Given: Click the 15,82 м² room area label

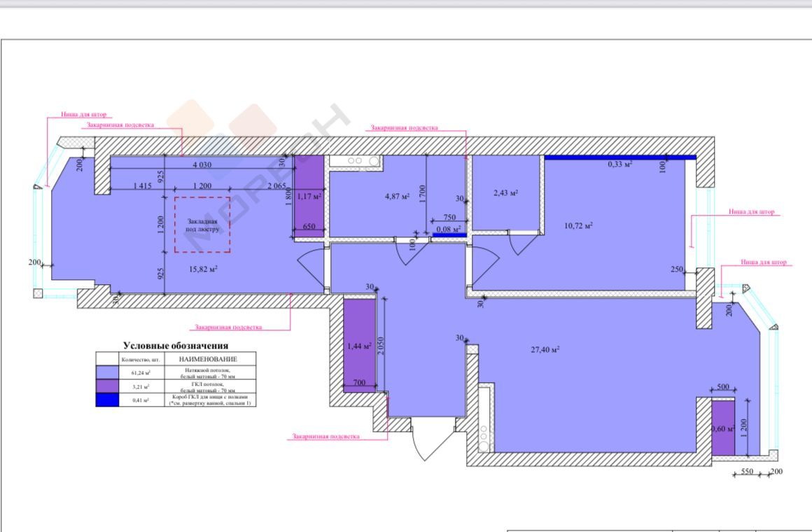Looking at the screenshot, I should coord(203,269).
